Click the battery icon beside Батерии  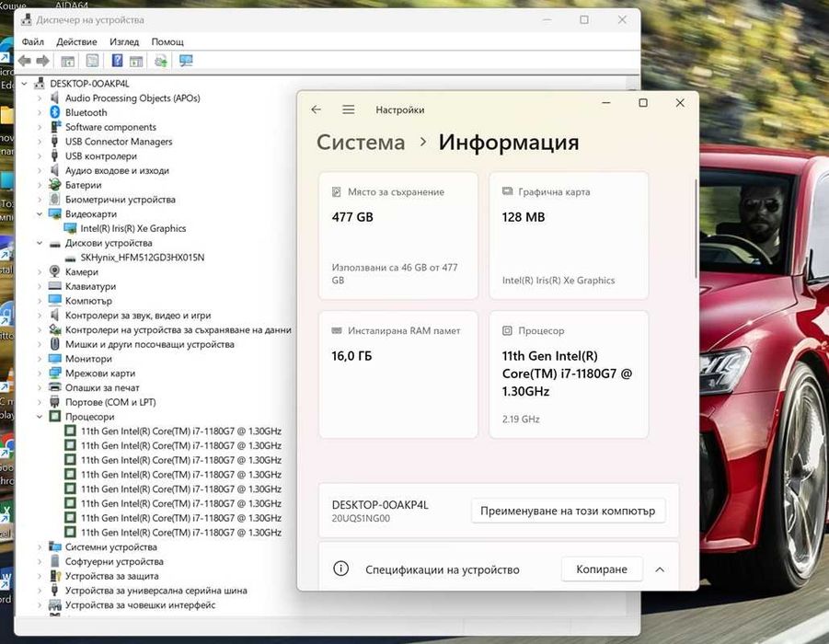[x=54, y=185]
